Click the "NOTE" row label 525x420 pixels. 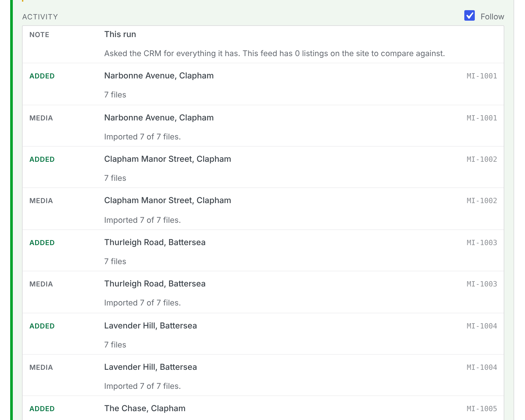[x=39, y=35]
